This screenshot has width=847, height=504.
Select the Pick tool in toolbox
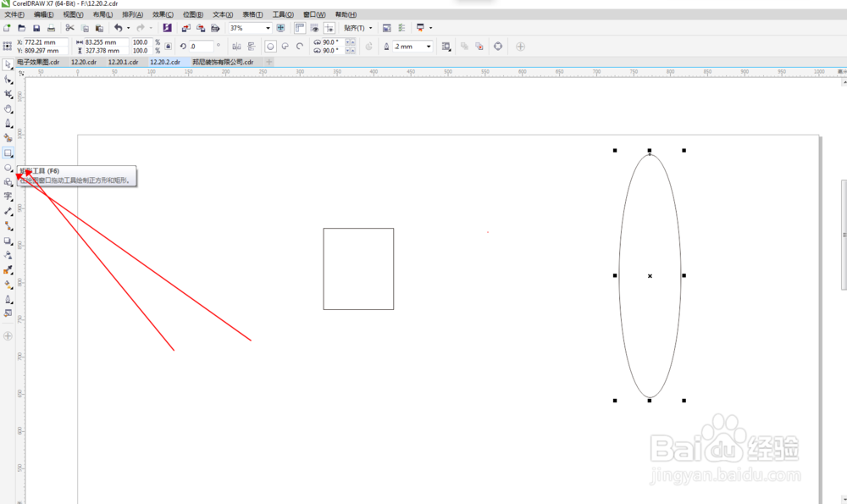(x=8, y=65)
